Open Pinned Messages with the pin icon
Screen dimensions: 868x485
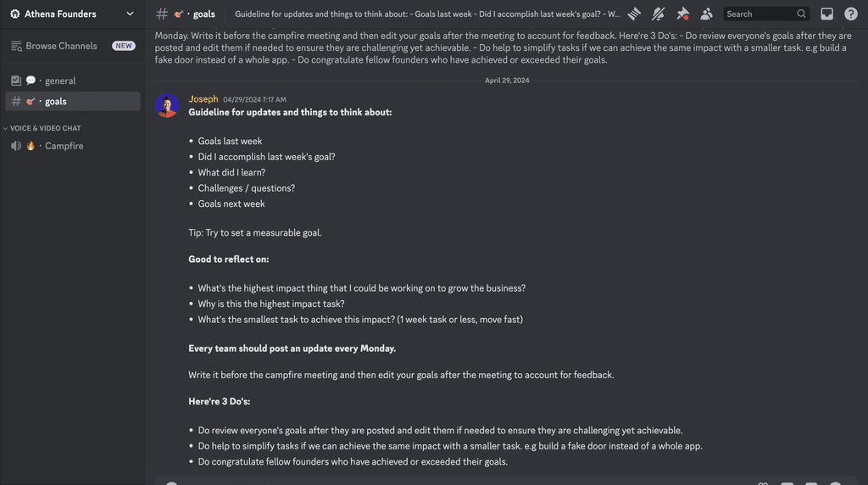coord(682,14)
